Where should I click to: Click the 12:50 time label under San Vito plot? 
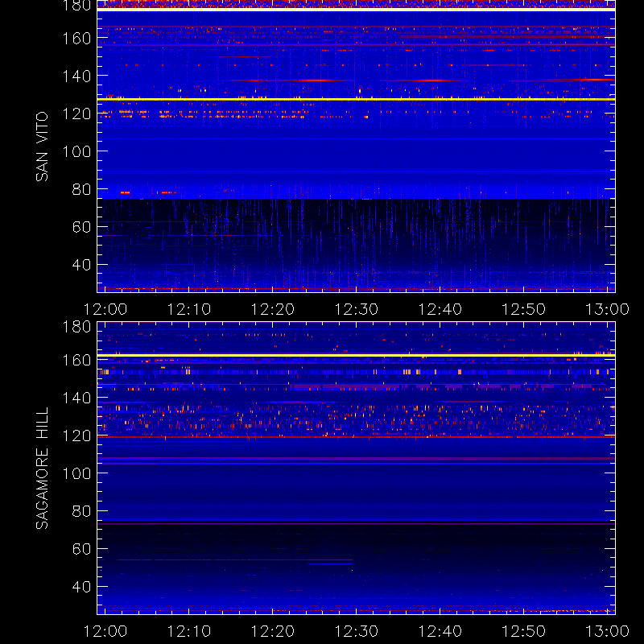click(x=524, y=309)
